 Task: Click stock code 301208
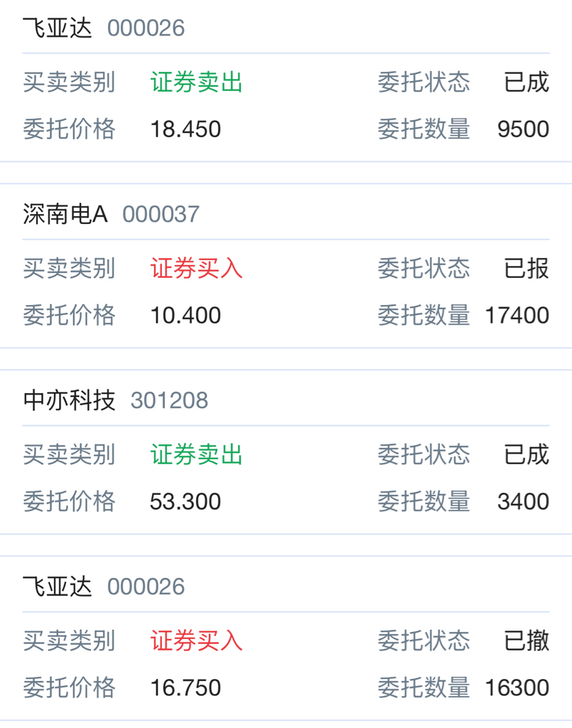tap(169, 400)
